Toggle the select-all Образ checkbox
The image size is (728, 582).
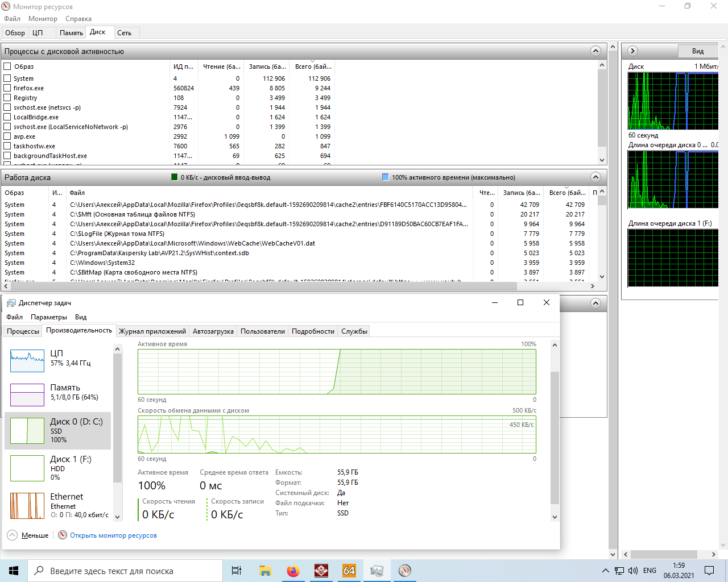click(7, 66)
